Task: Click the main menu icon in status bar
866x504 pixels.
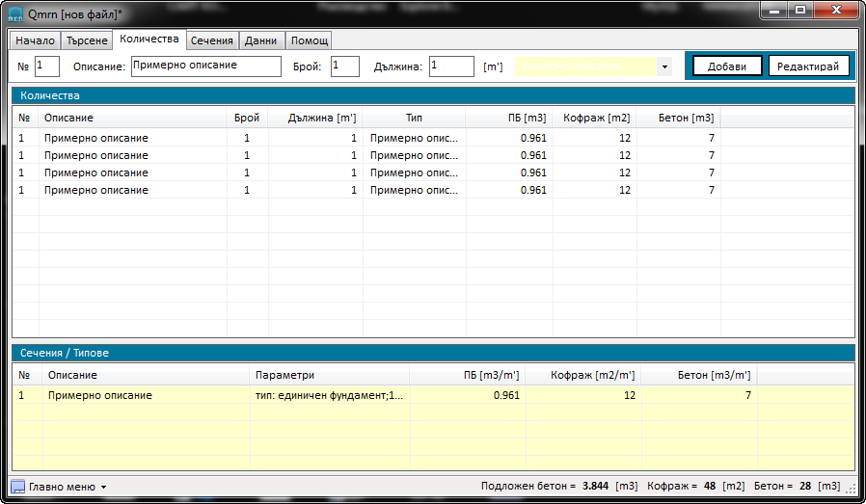Action: [x=17, y=487]
